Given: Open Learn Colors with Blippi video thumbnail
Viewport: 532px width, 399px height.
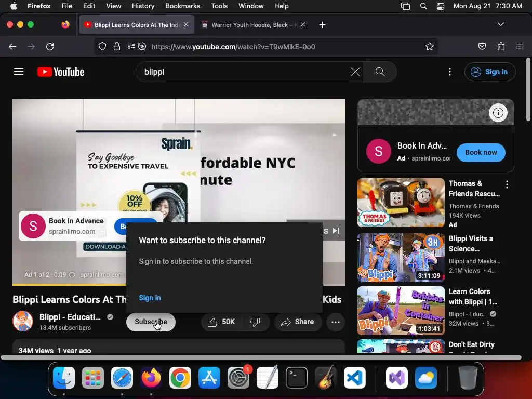Looking at the screenshot, I should coord(401,311).
